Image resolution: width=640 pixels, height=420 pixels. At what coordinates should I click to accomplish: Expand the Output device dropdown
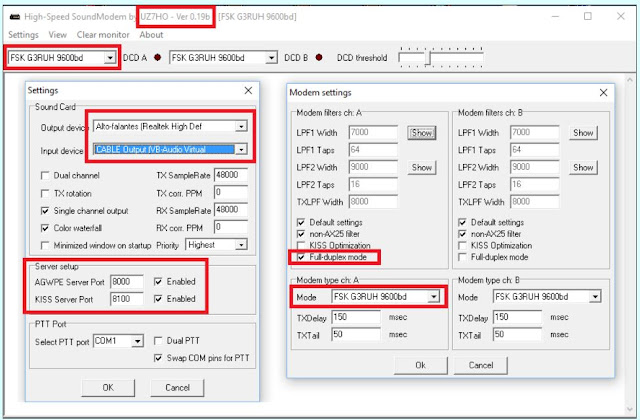pyautogui.click(x=241, y=127)
